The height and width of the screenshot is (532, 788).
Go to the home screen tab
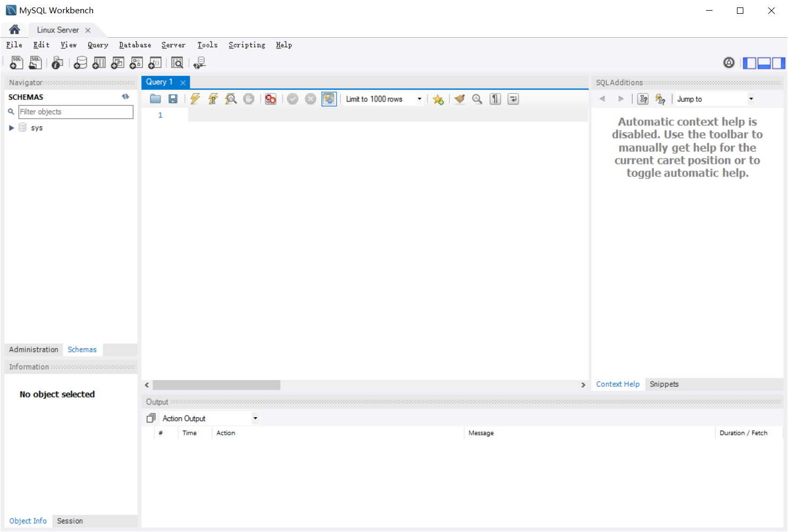coord(14,30)
